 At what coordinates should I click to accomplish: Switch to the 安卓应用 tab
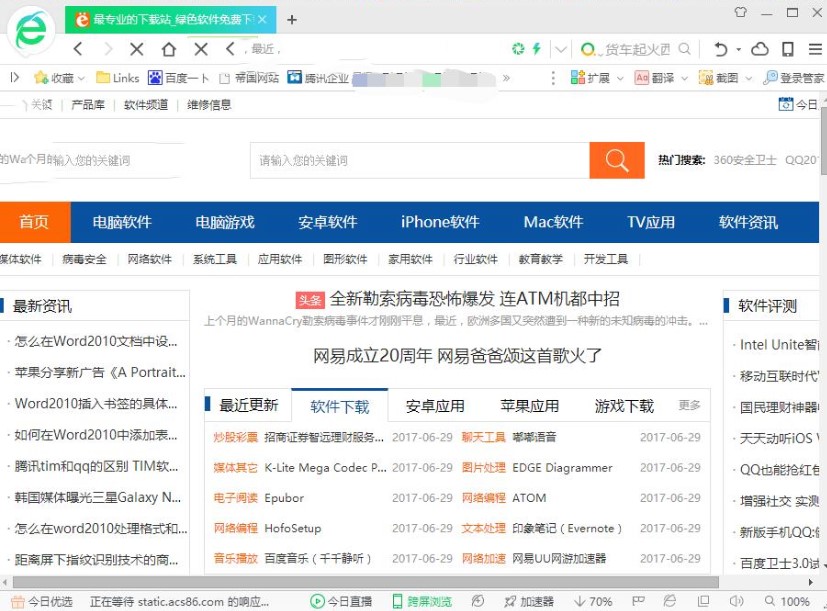pyautogui.click(x=435, y=406)
